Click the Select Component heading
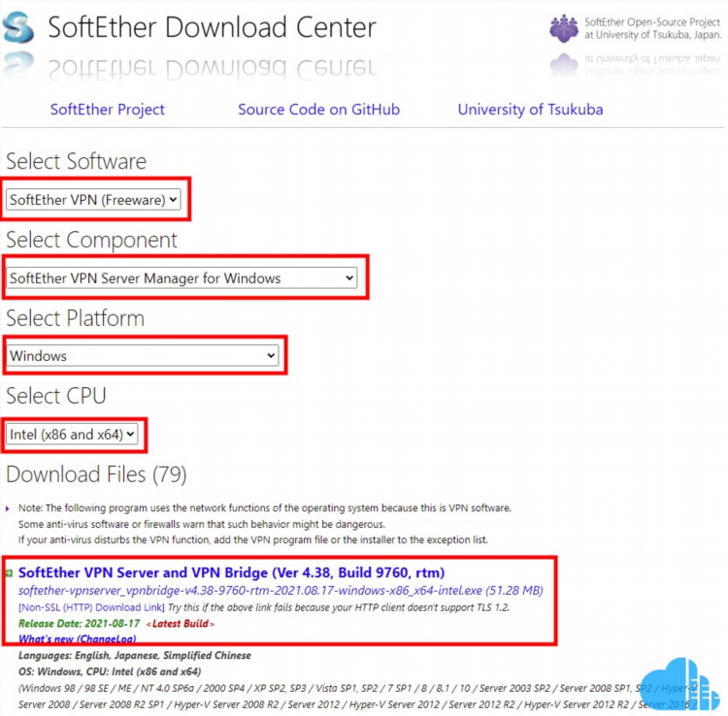This screenshot has height=716, width=728. (x=91, y=240)
